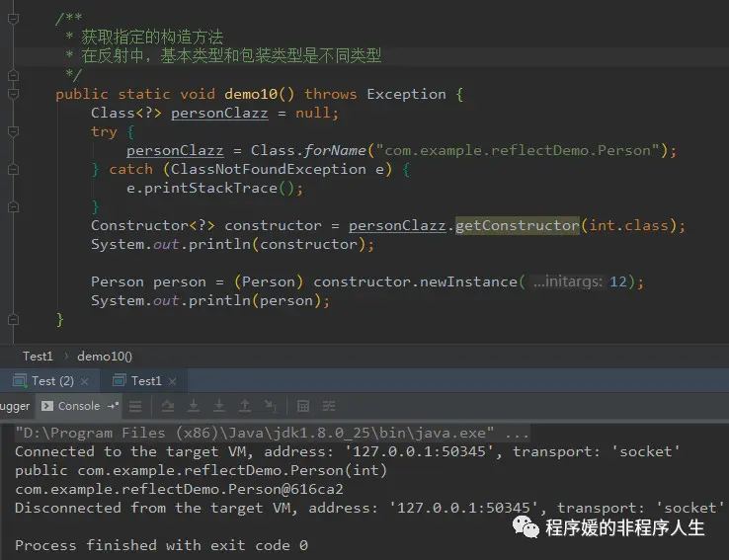
Task: Click the 'throws Exception' clause
Action: 375,94
